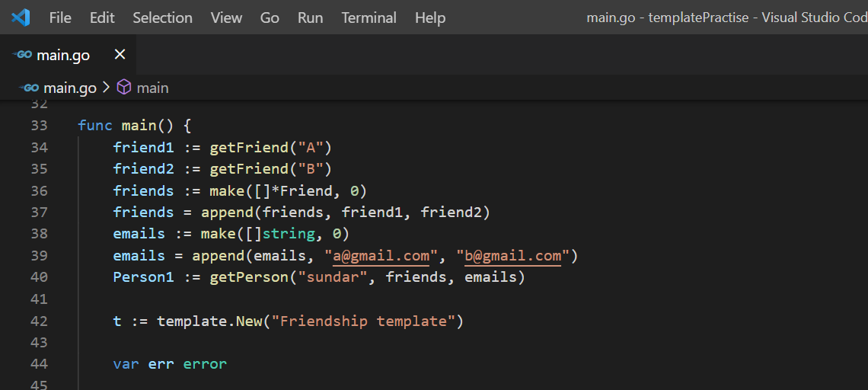Click line number 40 in gutter
The width and height of the screenshot is (868, 390).
click(x=39, y=277)
